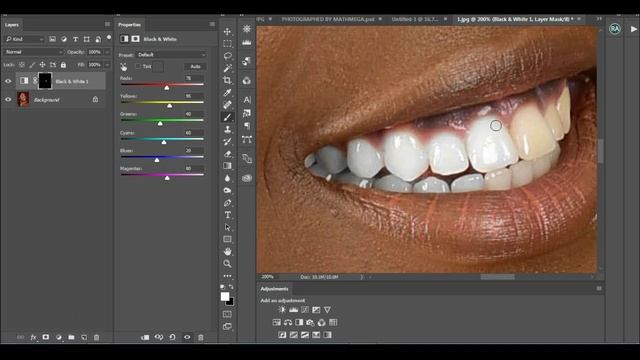Create a new layer group folder

point(71,338)
